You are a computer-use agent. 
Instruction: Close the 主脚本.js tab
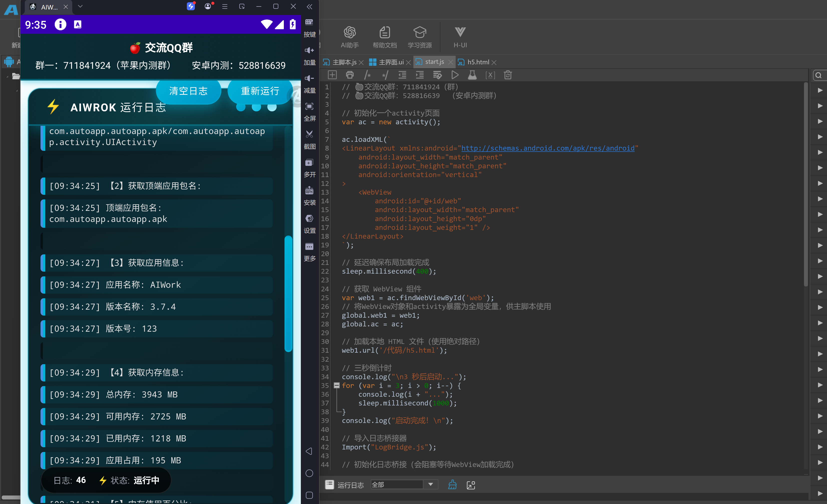(x=361, y=63)
